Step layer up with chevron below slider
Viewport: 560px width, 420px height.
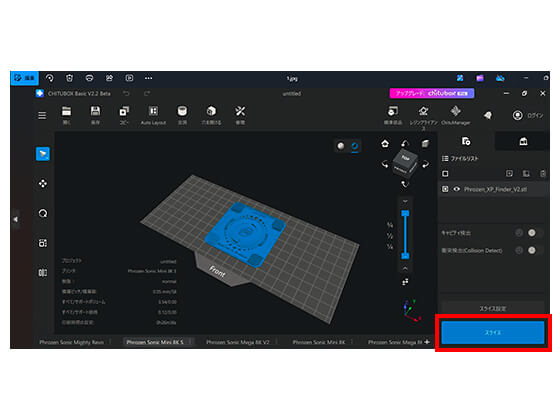coord(405,268)
